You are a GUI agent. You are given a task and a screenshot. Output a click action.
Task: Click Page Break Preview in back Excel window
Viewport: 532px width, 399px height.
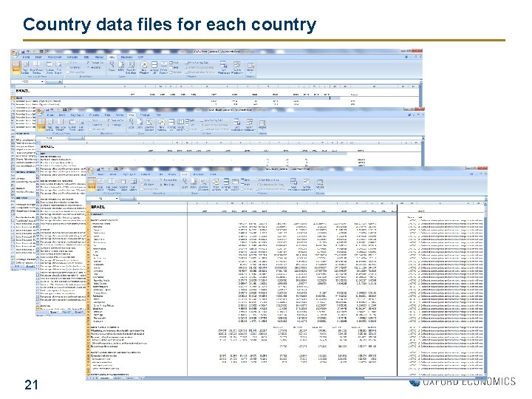pos(36,67)
